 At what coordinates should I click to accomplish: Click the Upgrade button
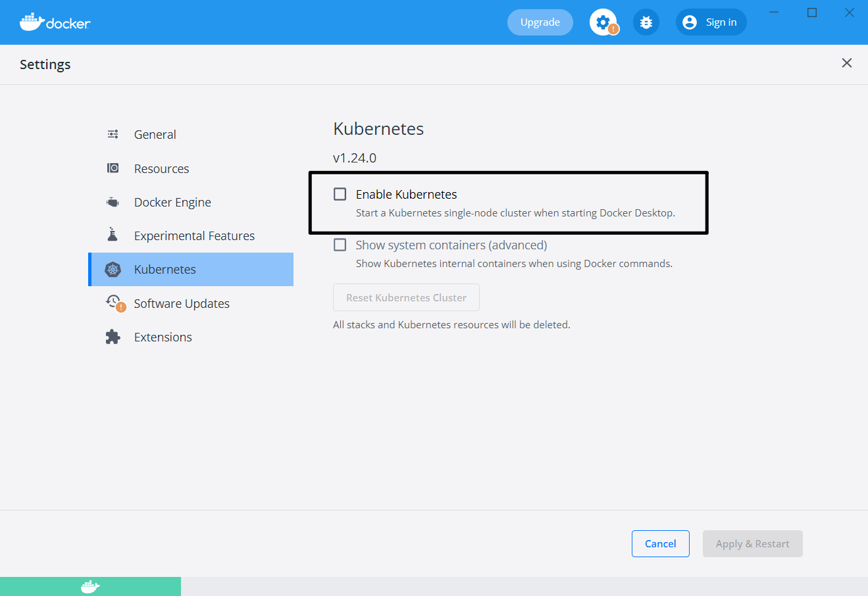(x=540, y=22)
